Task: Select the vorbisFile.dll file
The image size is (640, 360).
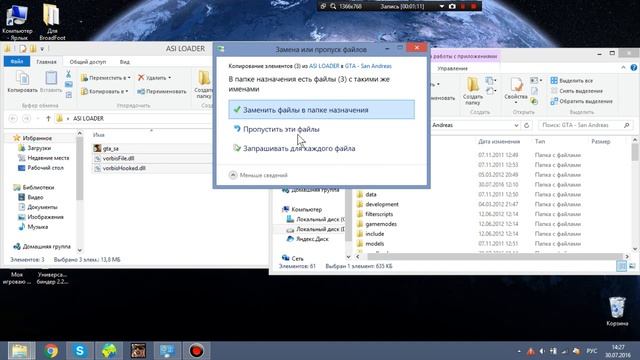Action: (118, 158)
